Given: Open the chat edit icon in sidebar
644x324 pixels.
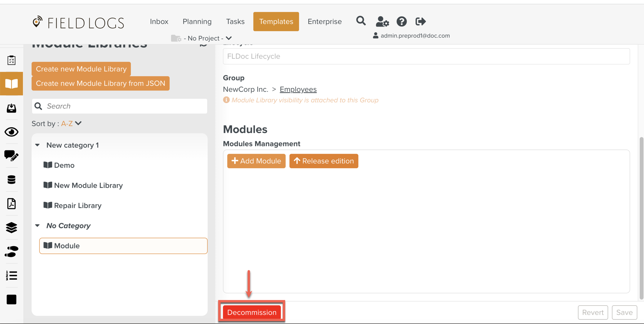Looking at the screenshot, I should tap(11, 156).
